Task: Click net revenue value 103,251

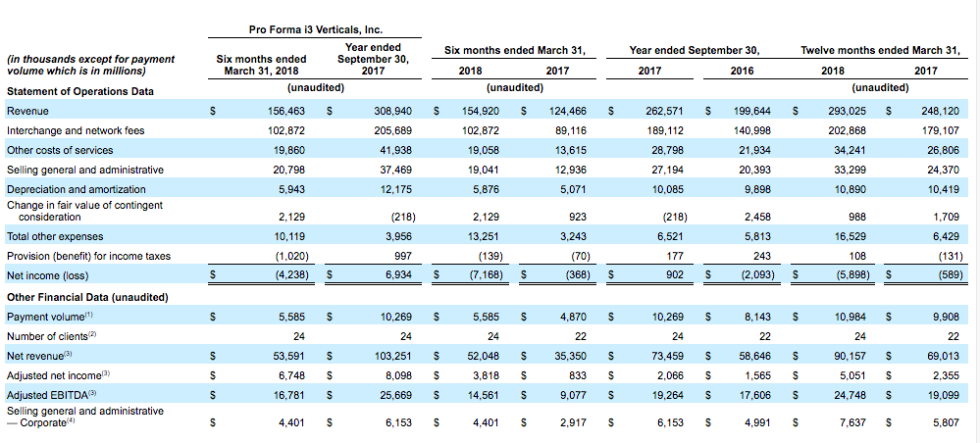Action: tap(394, 356)
